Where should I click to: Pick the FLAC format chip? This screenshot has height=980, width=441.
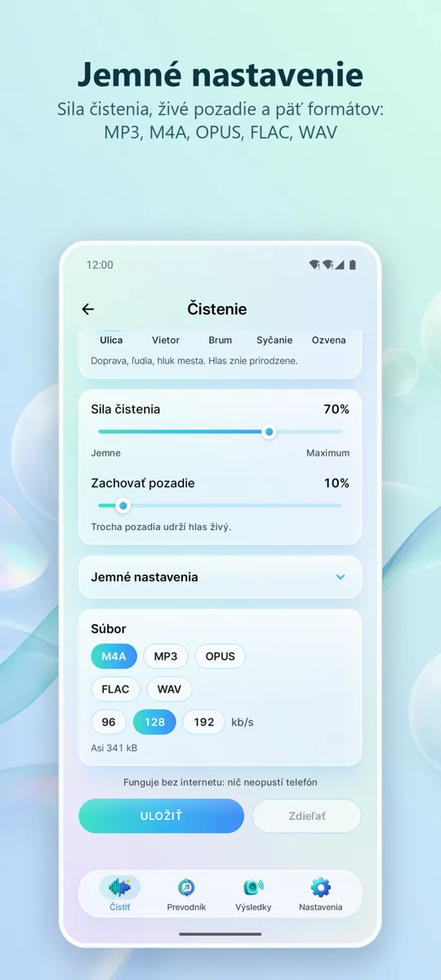[x=115, y=688]
